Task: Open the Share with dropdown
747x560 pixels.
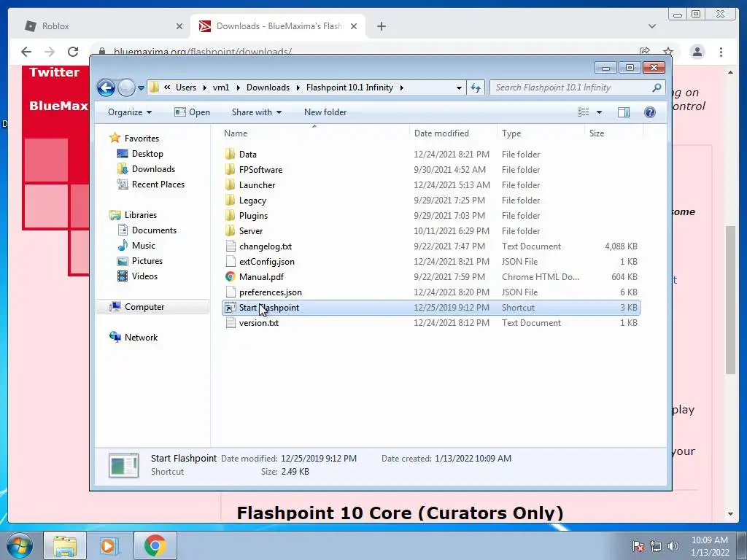Action: (256, 112)
